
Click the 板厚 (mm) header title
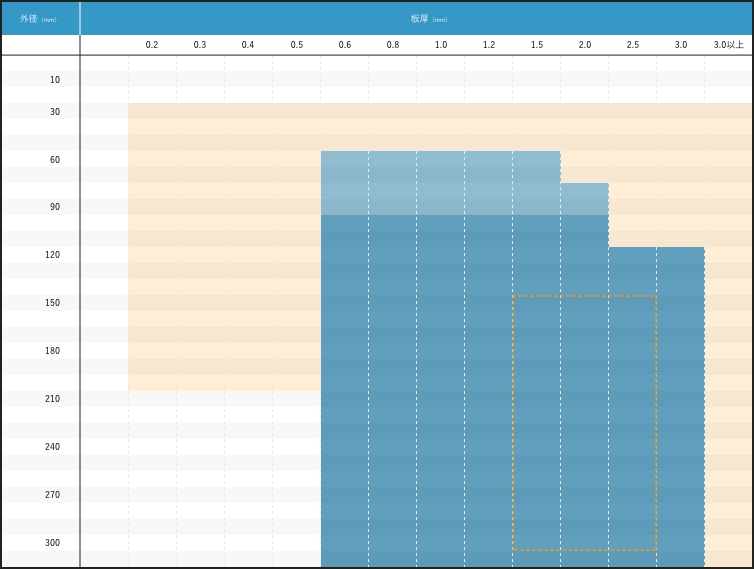(428, 18)
